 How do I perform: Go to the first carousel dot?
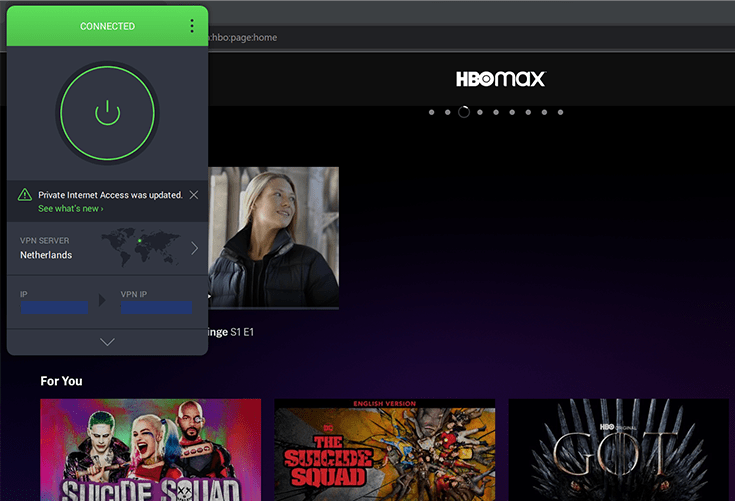tap(431, 112)
